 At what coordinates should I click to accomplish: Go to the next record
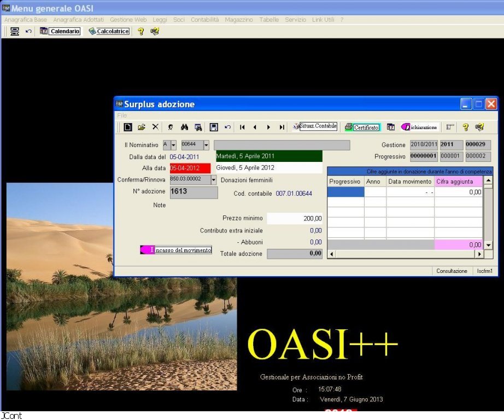pyautogui.click(x=268, y=127)
